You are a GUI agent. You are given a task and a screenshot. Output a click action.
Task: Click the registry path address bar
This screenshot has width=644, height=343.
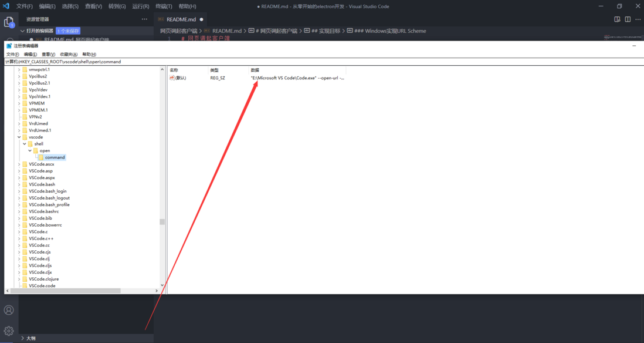tap(324, 62)
